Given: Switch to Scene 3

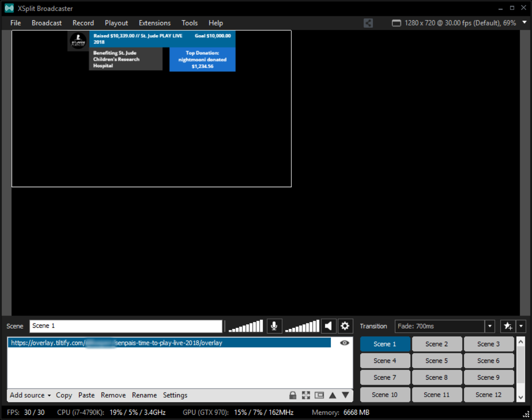Looking at the screenshot, I should (489, 344).
